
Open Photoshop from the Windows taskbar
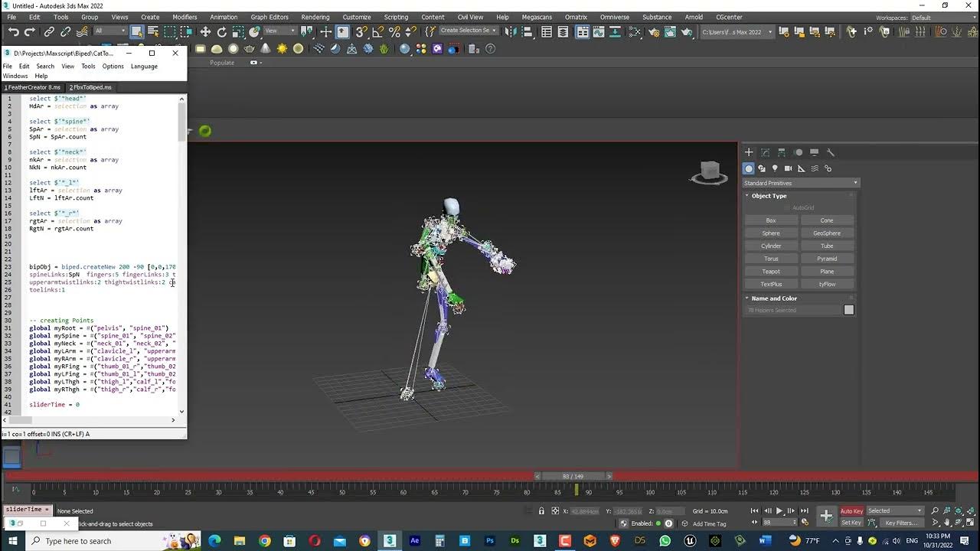click(x=489, y=541)
